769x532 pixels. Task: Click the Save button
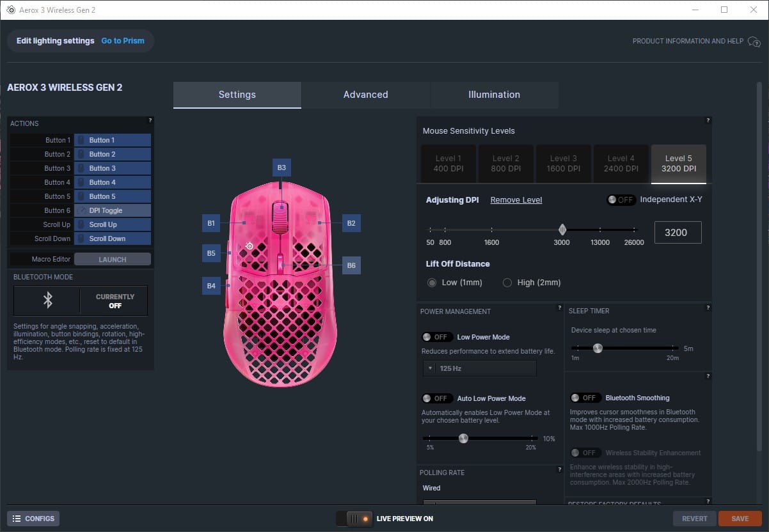tap(740, 519)
